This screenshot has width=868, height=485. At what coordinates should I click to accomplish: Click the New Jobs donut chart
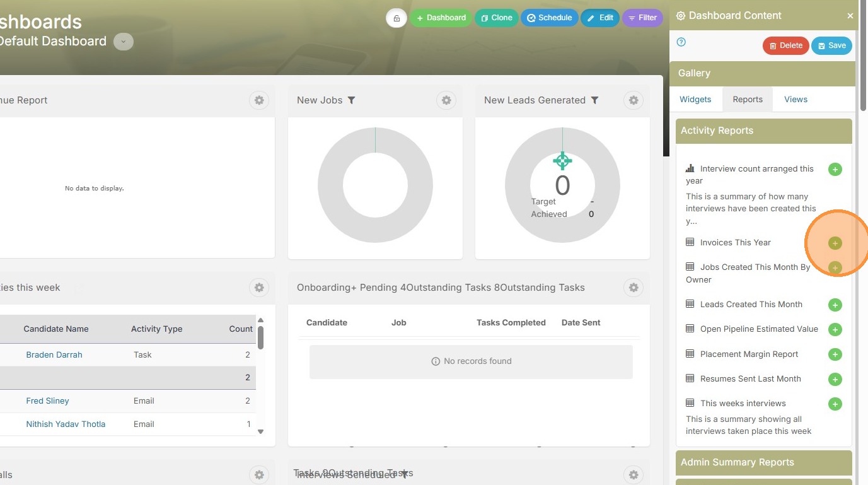click(375, 185)
